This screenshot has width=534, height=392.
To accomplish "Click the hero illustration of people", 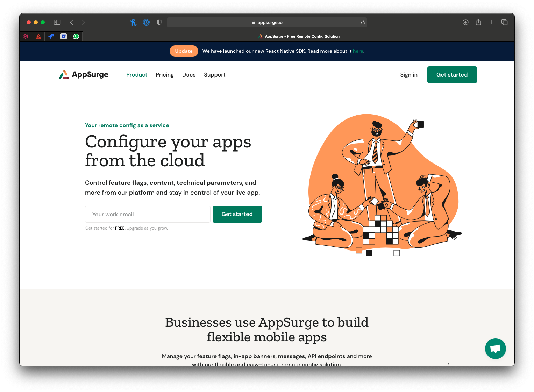I will [x=382, y=185].
